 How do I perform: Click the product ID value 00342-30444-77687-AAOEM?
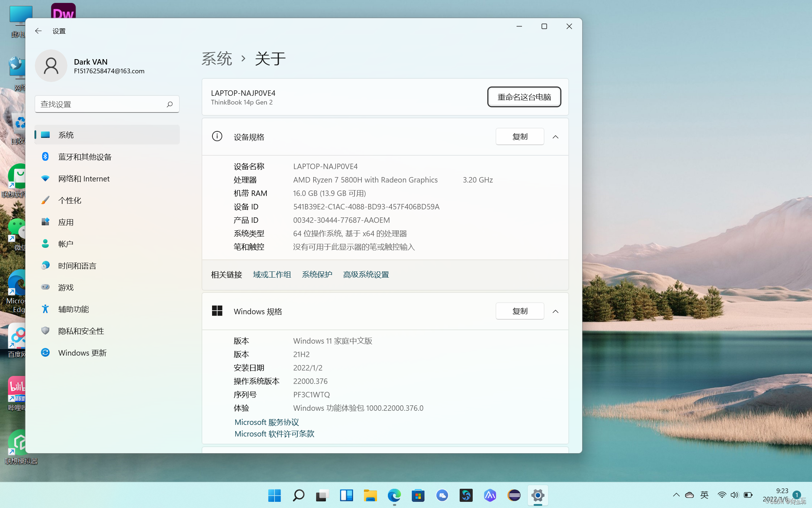tap(341, 220)
